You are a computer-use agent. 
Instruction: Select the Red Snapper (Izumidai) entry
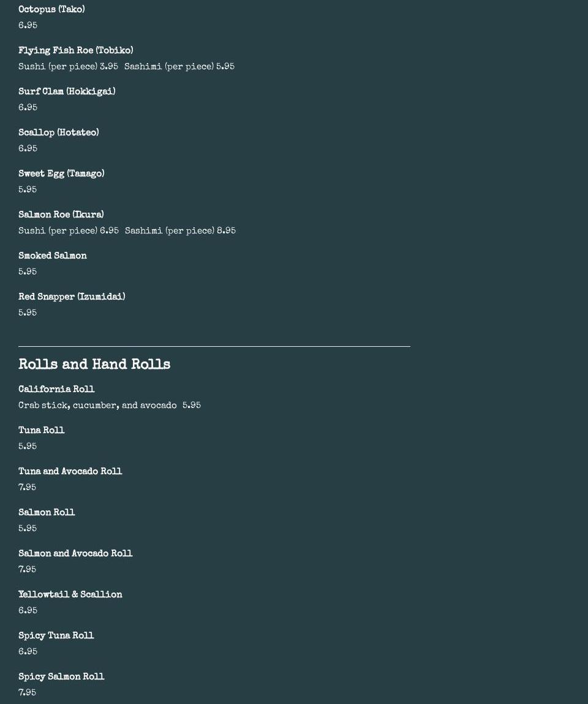point(72,297)
